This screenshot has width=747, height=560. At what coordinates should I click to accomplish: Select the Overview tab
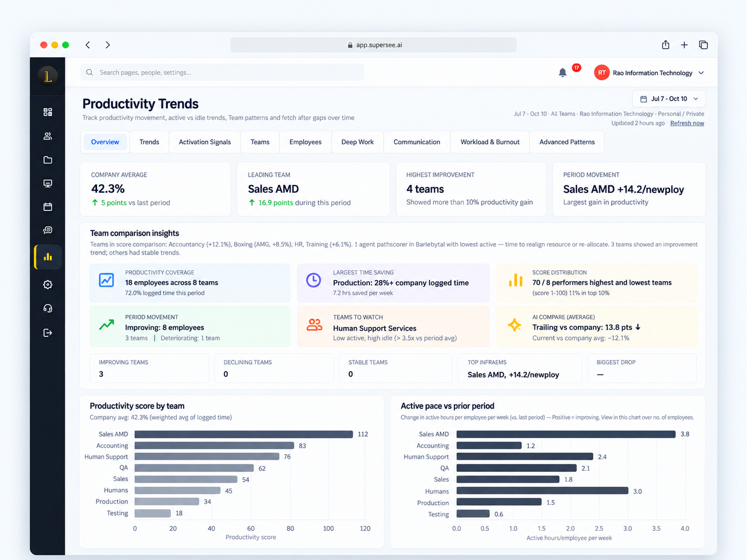tap(105, 142)
